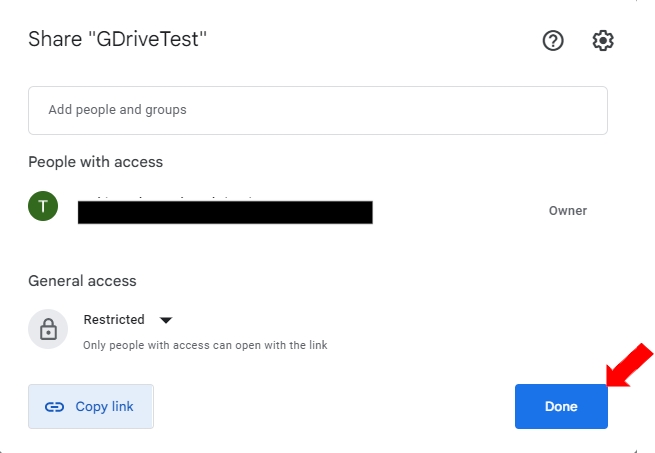
Task: Open the Help question mark icon
Action: tap(553, 40)
